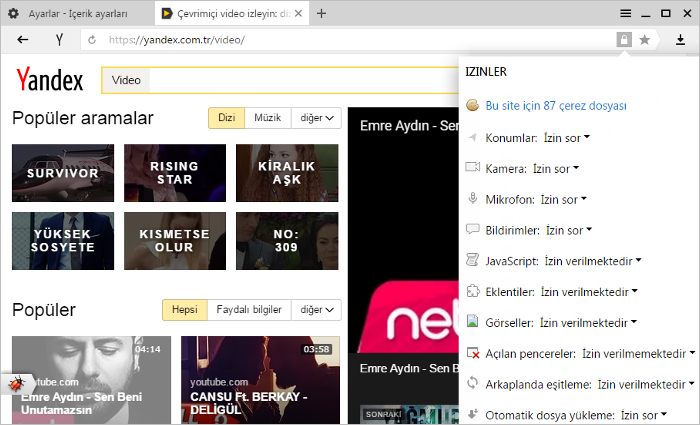Open Bu site için 87 çerez dosyası link

pyautogui.click(x=556, y=106)
